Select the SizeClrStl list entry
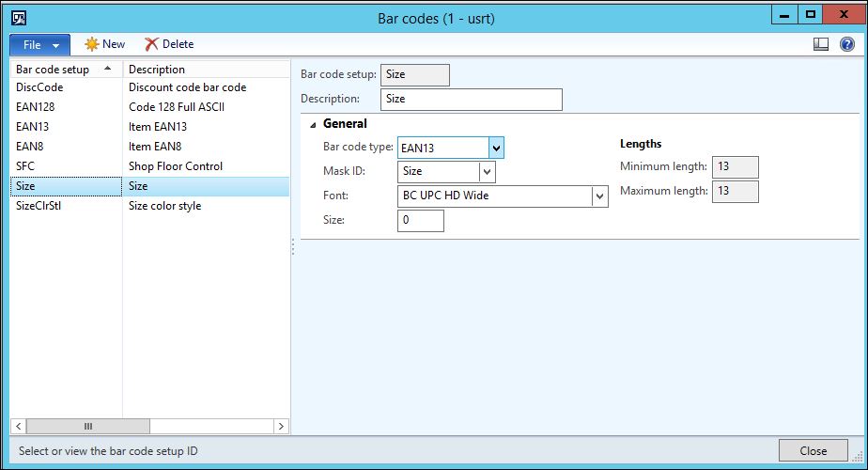868x470 pixels. pyautogui.click(x=39, y=206)
